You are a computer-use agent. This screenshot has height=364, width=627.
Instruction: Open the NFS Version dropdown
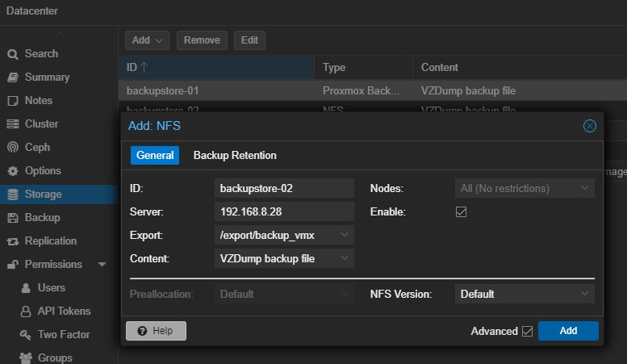[585, 294]
